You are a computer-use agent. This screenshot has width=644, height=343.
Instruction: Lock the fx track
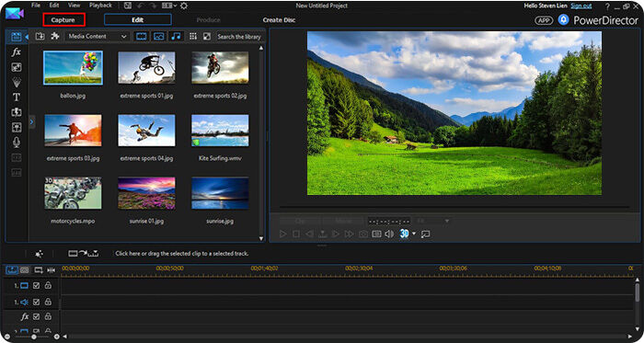click(48, 316)
